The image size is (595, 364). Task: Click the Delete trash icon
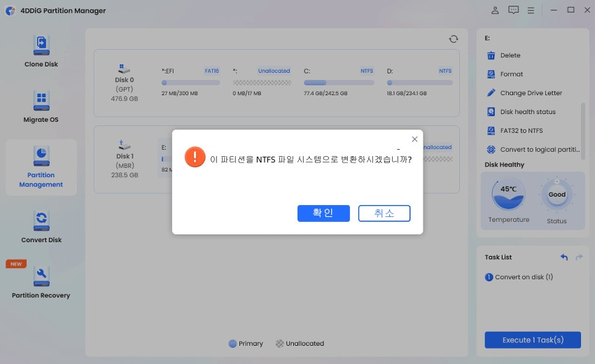click(x=491, y=55)
